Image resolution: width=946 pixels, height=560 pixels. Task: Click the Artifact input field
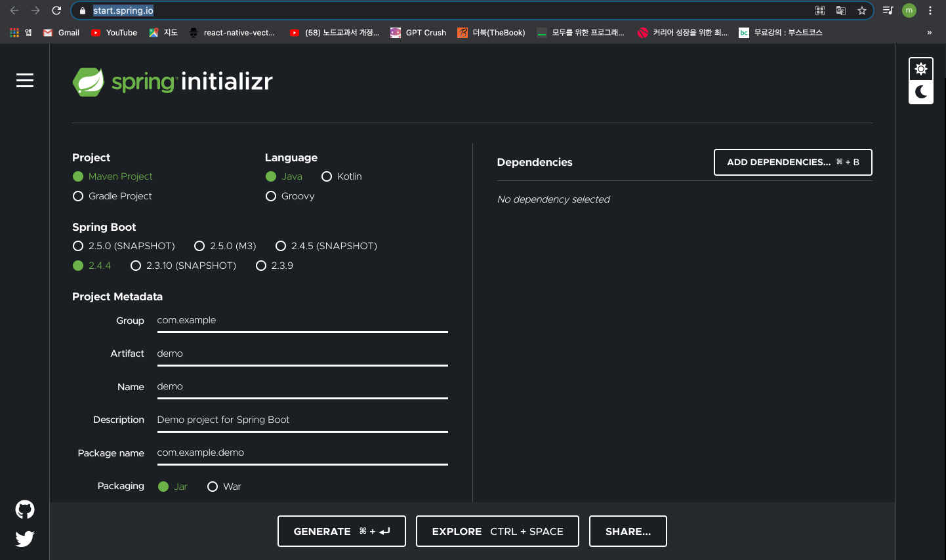pos(302,354)
